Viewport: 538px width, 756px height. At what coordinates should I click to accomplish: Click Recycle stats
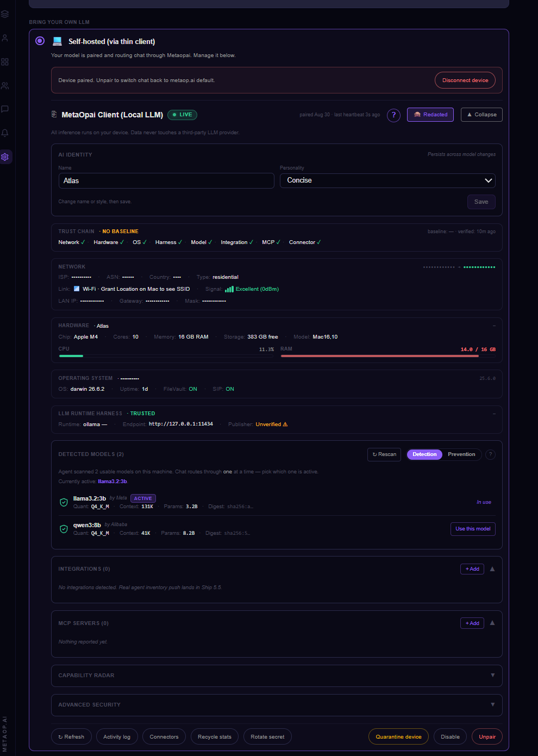pyautogui.click(x=215, y=737)
